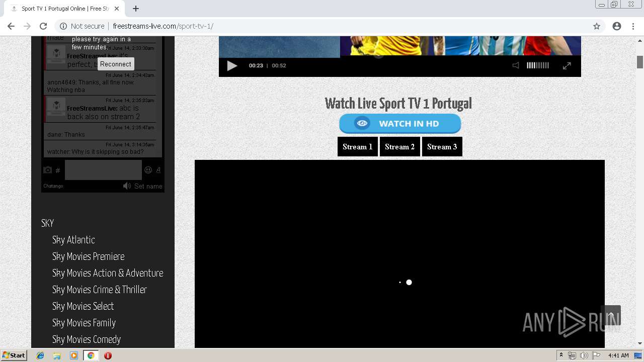
Task: Open chat text formatting icon
Action: click(158, 170)
